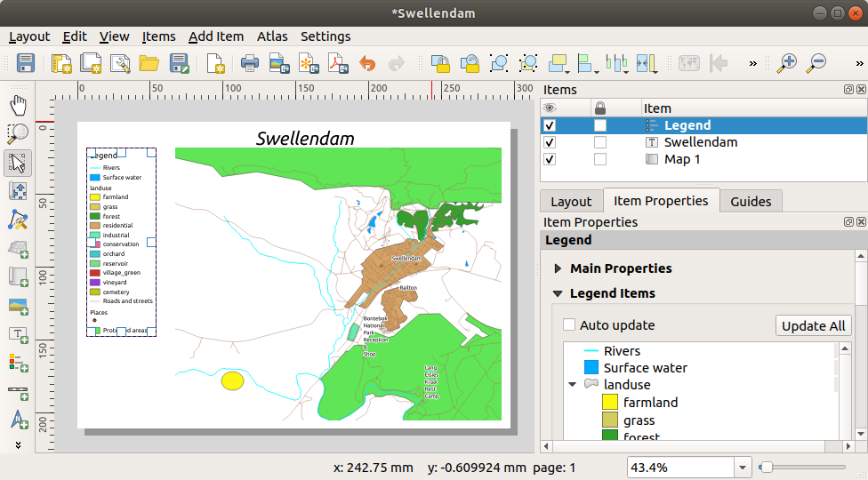Image resolution: width=868 pixels, height=480 pixels.
Task: Open the zoom level dropdown
Action: (743, 468)
